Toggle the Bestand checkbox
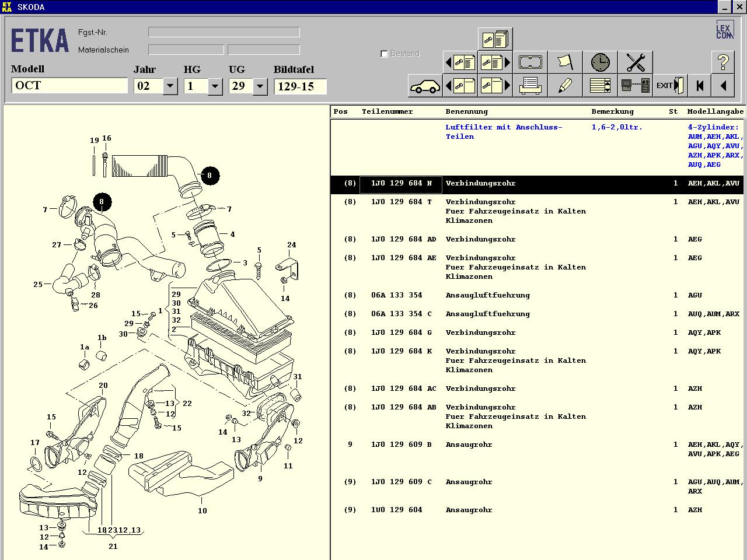The image size is (747, 560). 384,54
